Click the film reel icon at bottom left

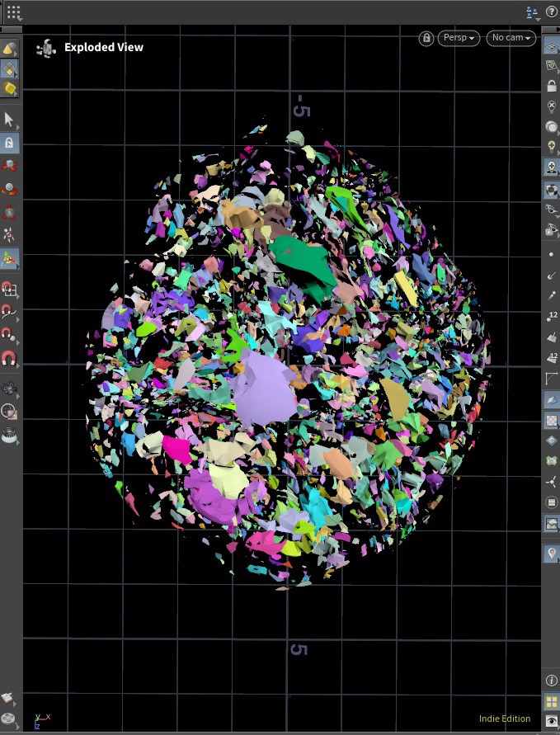tap(8, 719)
